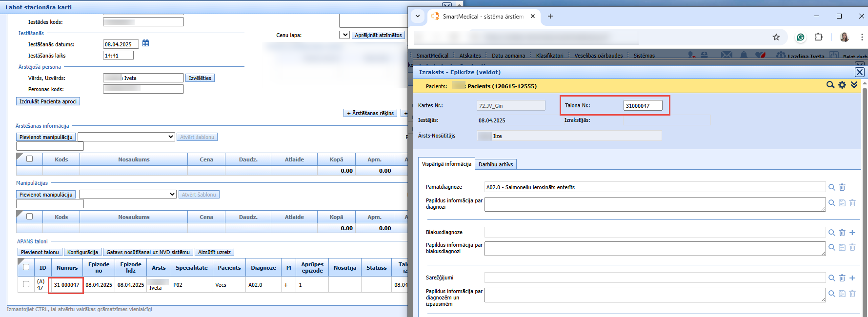
Task: Expand double chevron in patient bar
Action: (x=854, y=85)
